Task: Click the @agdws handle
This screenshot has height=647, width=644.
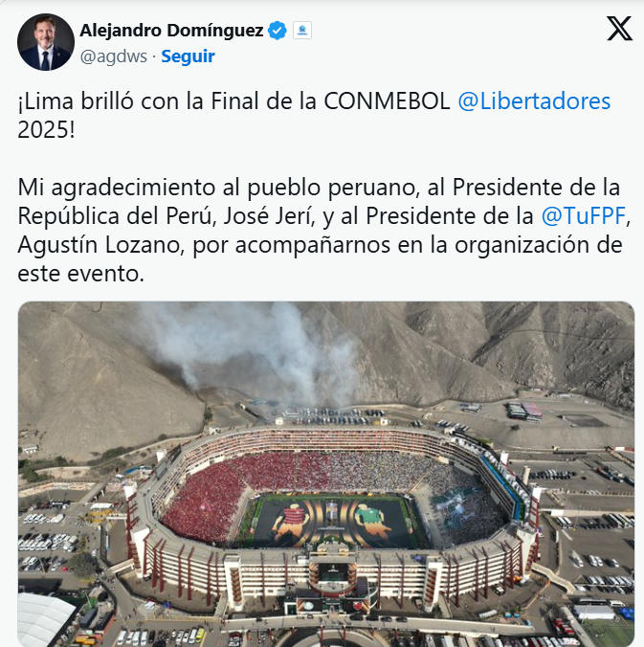Action: 114,56
